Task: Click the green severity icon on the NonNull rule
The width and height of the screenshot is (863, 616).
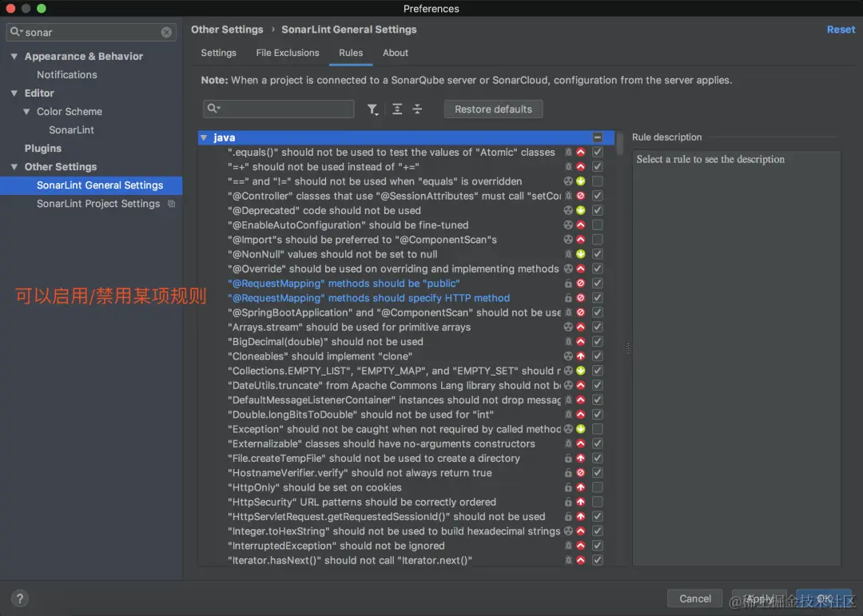Action: [581, 254]
